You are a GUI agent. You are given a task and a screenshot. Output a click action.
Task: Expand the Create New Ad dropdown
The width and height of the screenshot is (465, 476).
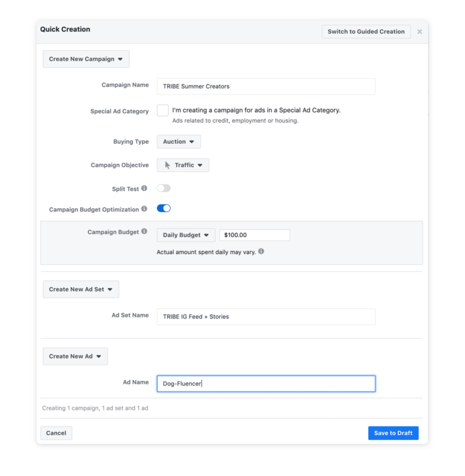pyautogui.click(x=75, y=356)
